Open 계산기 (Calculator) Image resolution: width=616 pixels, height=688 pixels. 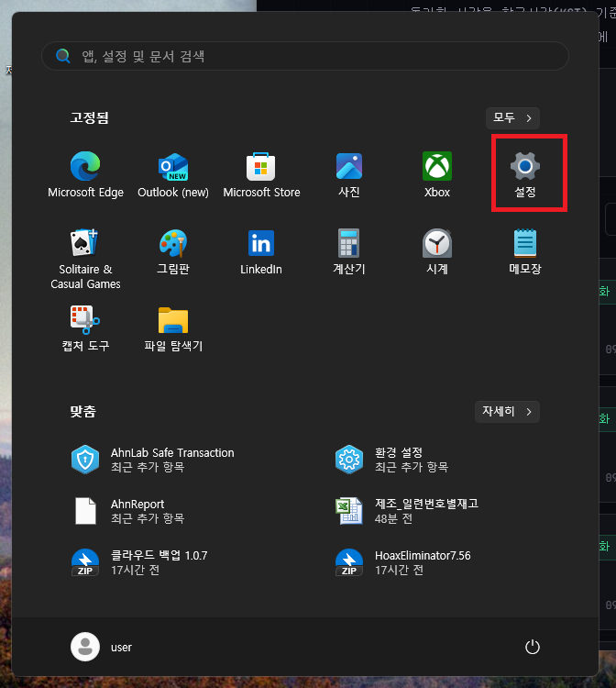point(349,251)
